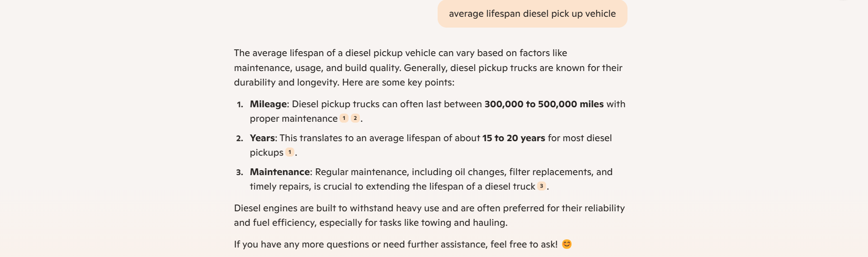
Task: Click the bold 'Years' heading
Action: click(262, 138)
